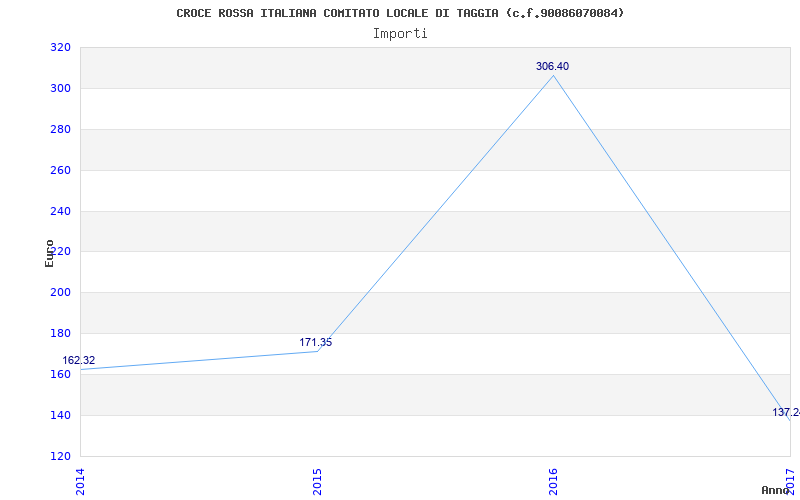Click the 260 y-axis value
The image size is (800, 500).
pyautogui.click(x=60, y=170)
